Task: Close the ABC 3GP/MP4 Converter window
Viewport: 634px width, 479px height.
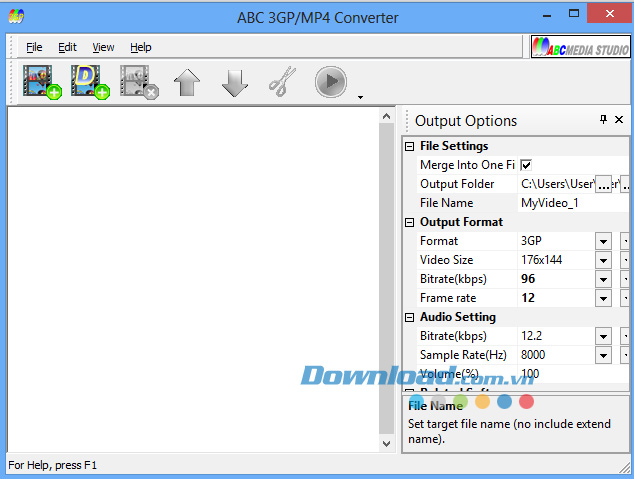Action: [x=610, y=14]
